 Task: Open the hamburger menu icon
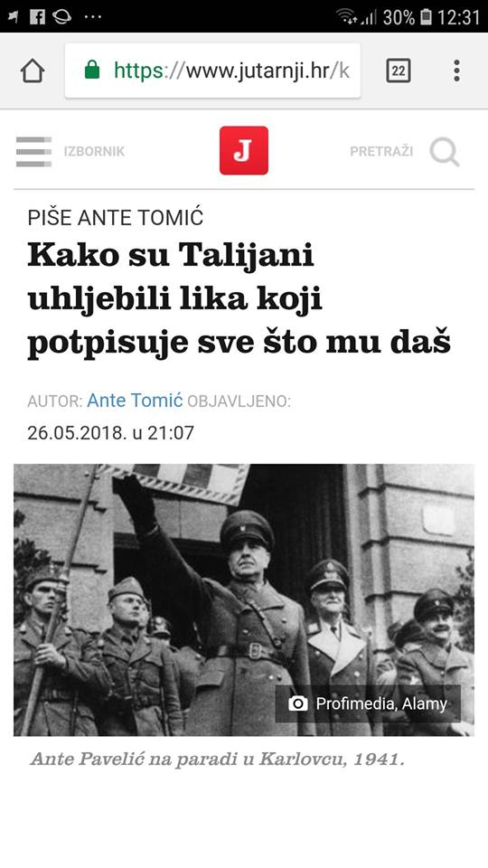[x=33, y=152]
